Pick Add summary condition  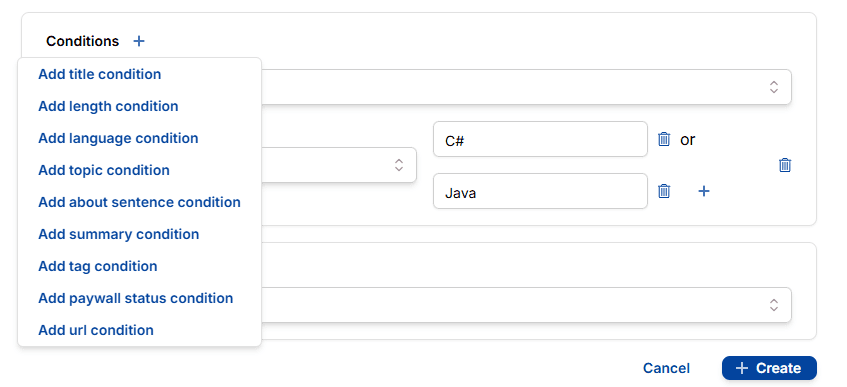click(119, 234)
